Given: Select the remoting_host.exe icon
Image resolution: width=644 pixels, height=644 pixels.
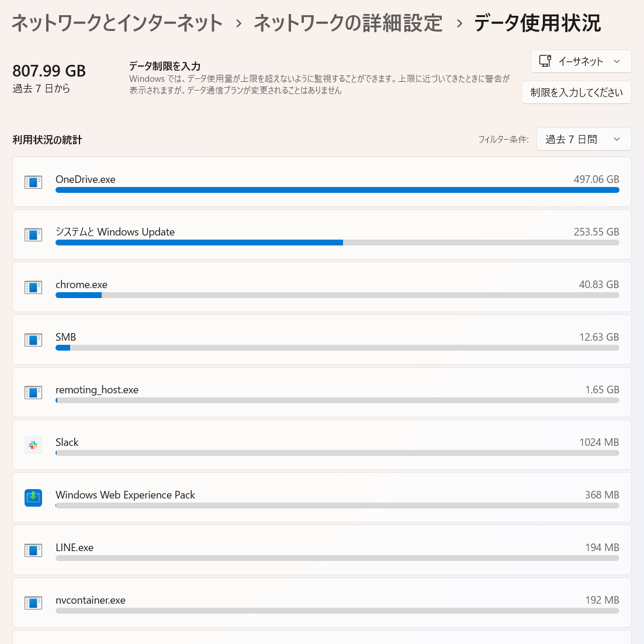Looking at the screenshot, I should pos(33,392).
